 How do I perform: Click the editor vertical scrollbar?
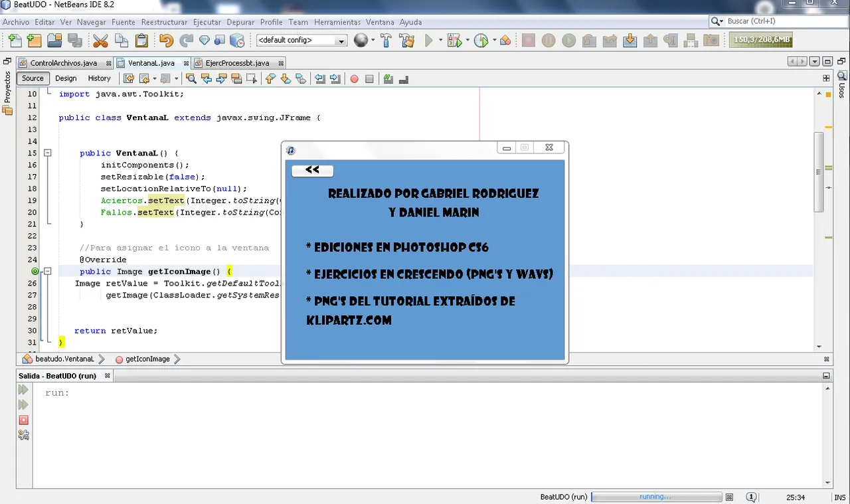click(819, 171)
